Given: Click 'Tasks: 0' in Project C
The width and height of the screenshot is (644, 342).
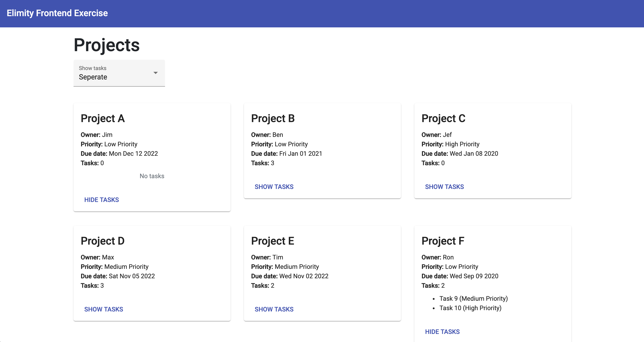Looking at the screenshot, I should tap(433, 163).
